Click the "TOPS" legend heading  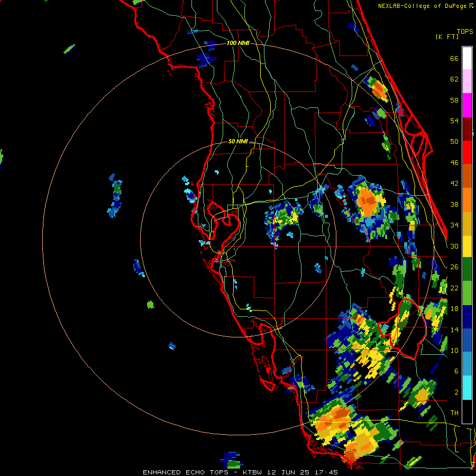465,32
